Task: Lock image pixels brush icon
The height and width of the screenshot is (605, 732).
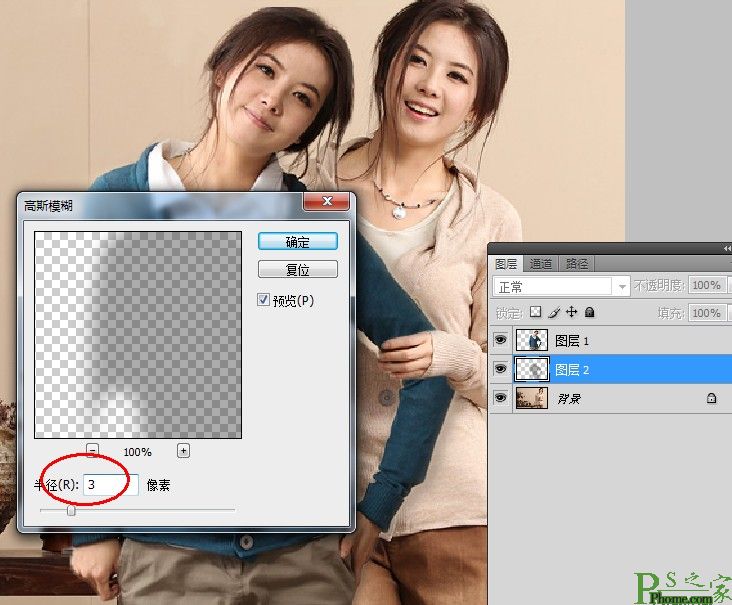Action: 554,312
